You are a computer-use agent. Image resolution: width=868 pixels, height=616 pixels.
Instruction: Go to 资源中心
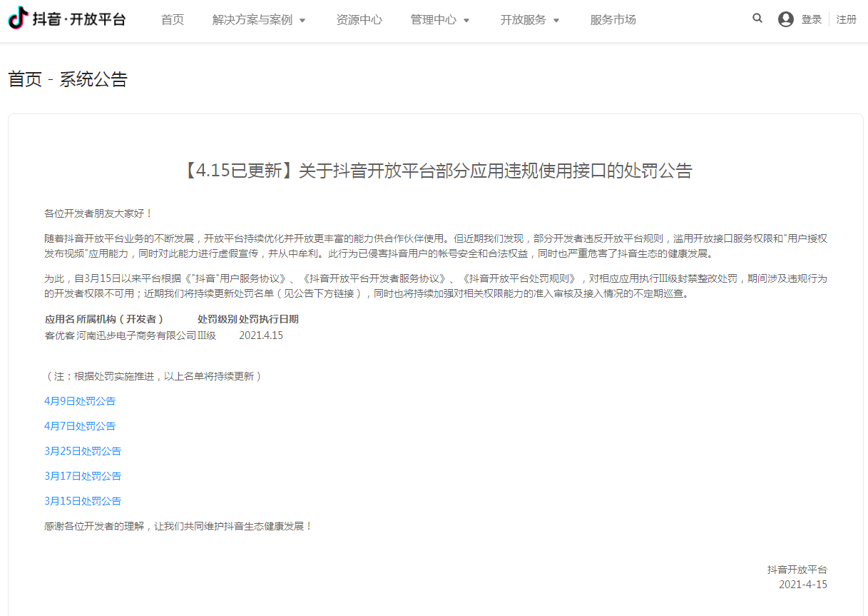[359, 20]
